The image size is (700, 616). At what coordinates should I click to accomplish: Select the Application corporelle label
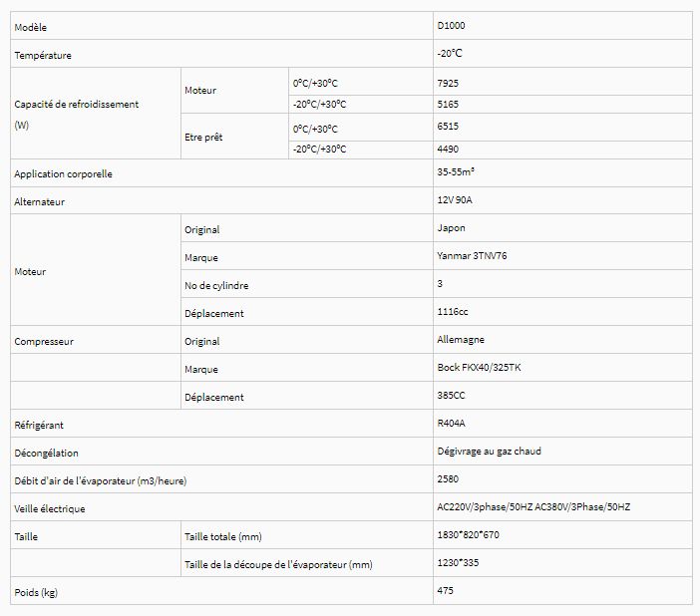click(x=63, y=174)
